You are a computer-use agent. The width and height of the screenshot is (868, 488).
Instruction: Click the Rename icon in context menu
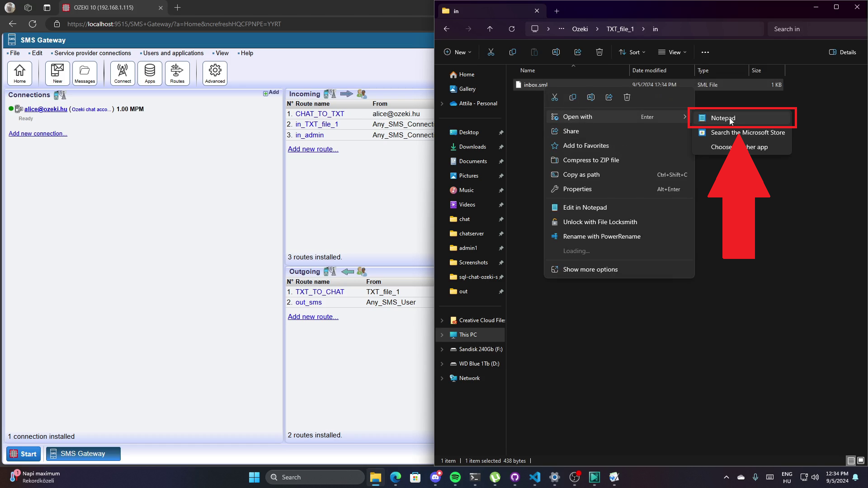[591, 97]
